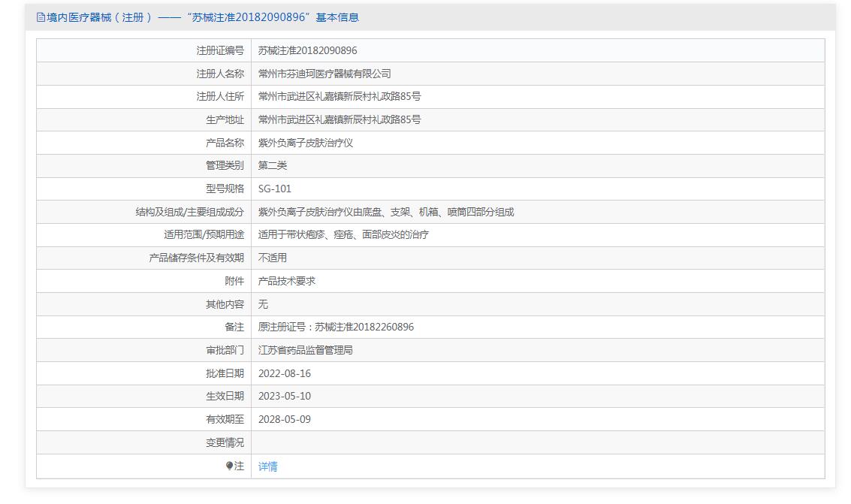851x504 pixels.
Task: Click the 注册人住所 address value
Action: [x=339, y=97]
